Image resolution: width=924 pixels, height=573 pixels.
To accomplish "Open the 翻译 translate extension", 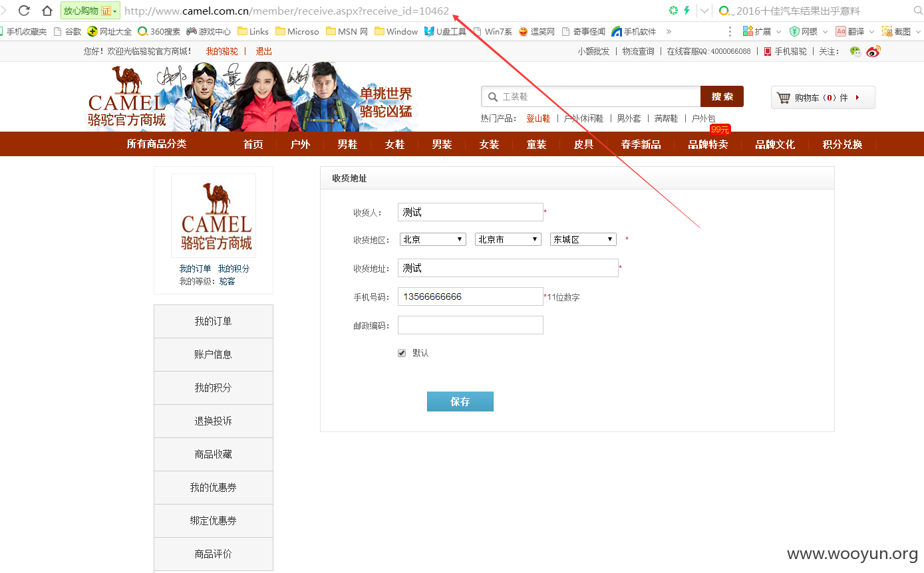I will point(850,31).
